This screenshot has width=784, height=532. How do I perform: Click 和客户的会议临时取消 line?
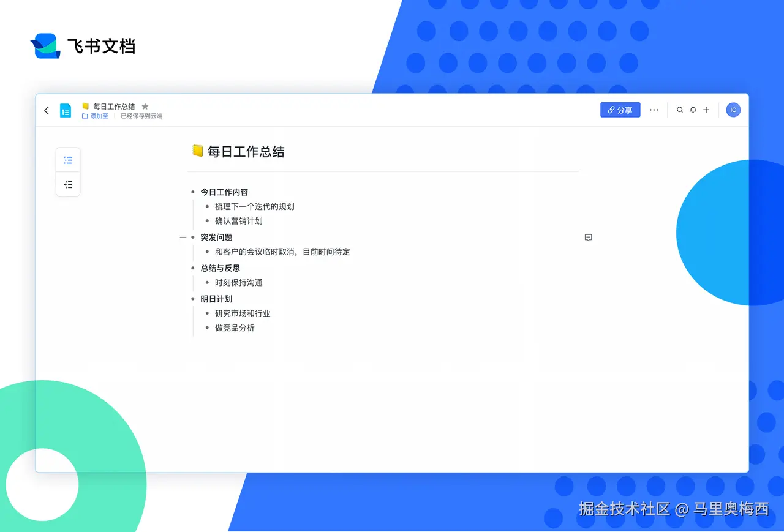[x=282, y=252]
